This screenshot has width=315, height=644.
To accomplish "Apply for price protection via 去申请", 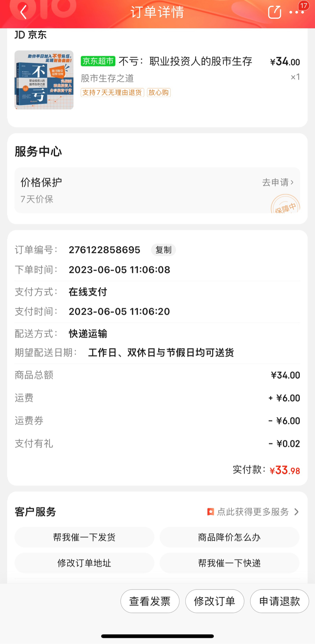I will (277, 182).
